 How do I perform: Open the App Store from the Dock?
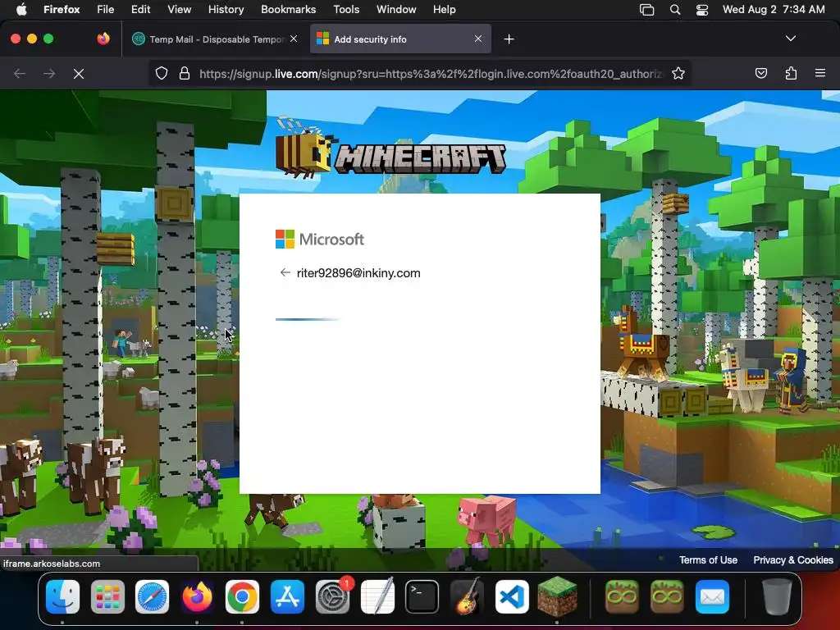(287, 597)
